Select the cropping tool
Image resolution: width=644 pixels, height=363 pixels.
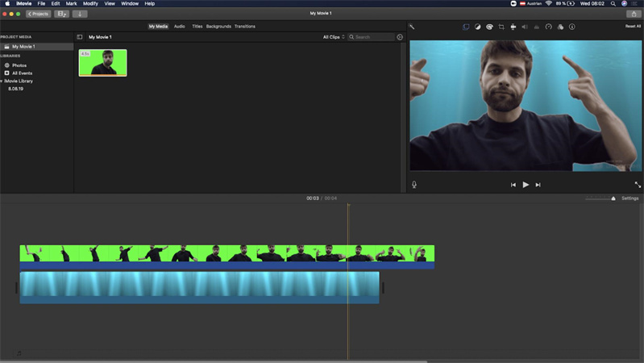501,27
